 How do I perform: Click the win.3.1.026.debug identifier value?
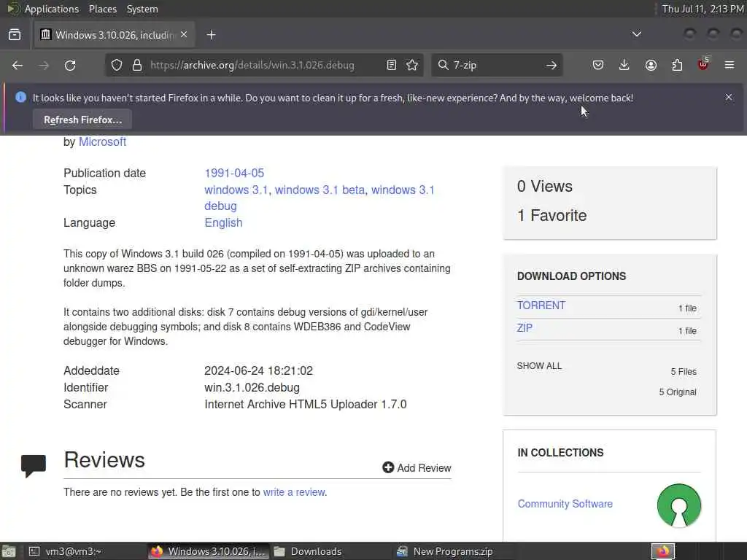pos(252,388)
